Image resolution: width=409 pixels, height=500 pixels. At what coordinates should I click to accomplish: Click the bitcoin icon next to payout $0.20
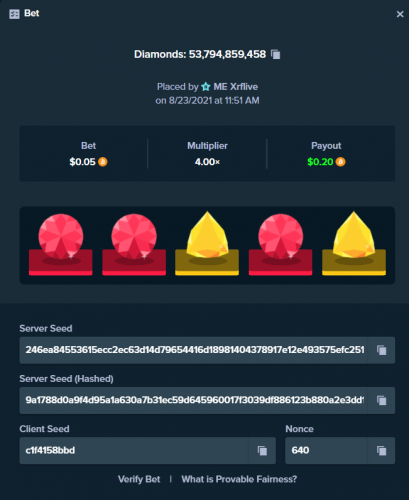tap(340, 162)
